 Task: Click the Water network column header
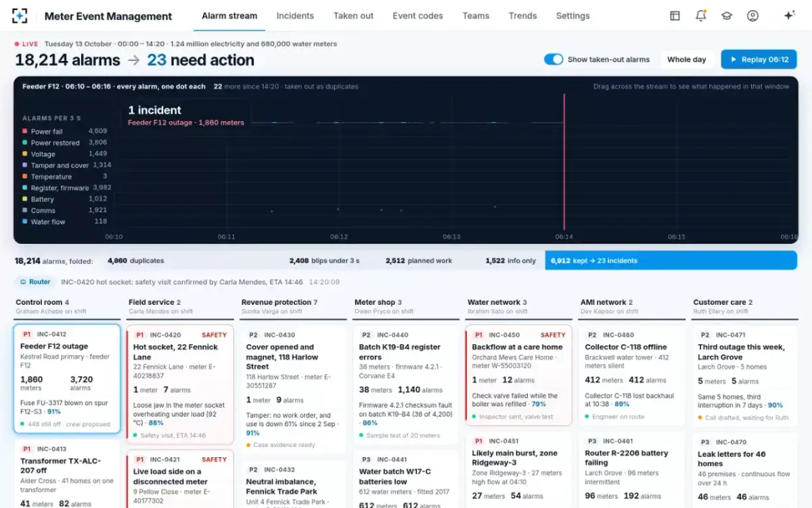click(520, 306)
